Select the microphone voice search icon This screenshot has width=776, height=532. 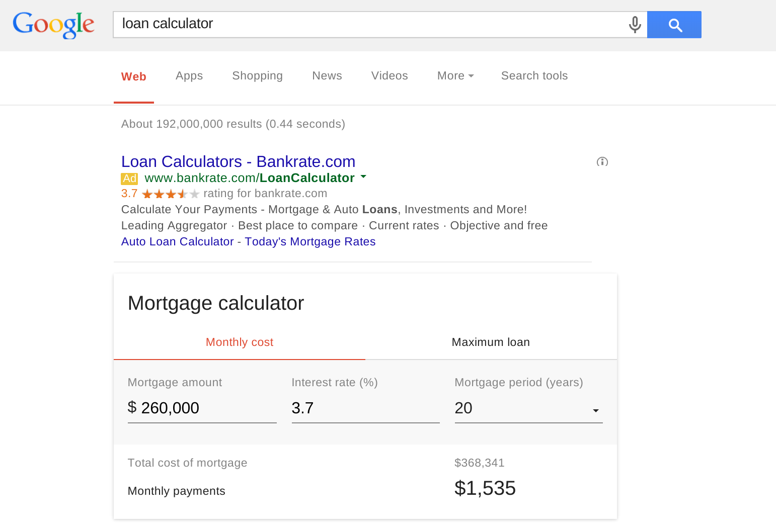point(635,24)
